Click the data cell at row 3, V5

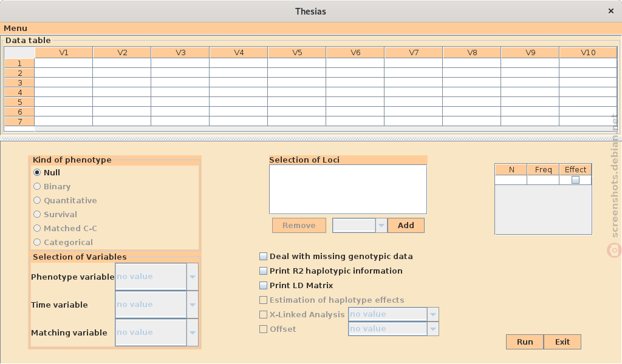tap(296, 83)
